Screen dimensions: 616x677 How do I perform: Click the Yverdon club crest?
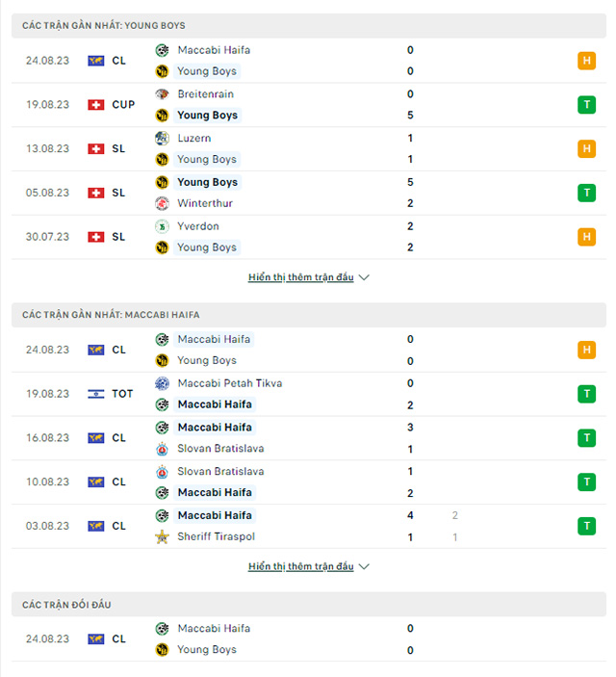tap(162, 226)
